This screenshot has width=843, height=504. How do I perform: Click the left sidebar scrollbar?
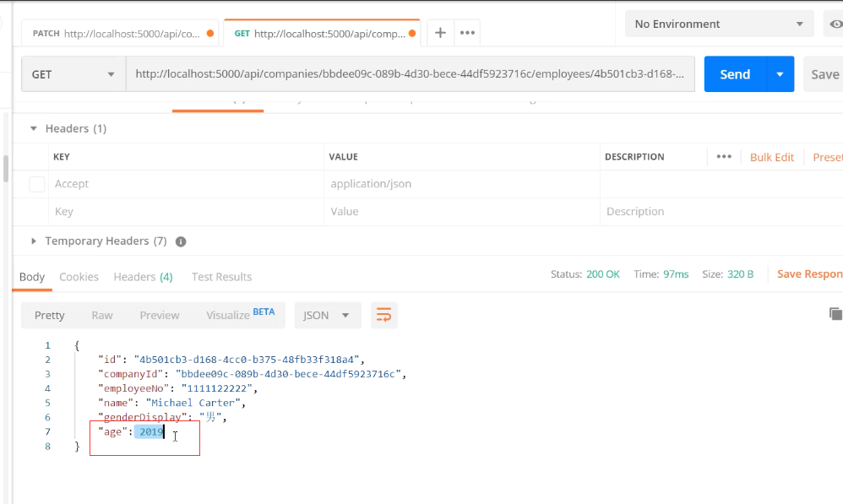click(6, 169)
